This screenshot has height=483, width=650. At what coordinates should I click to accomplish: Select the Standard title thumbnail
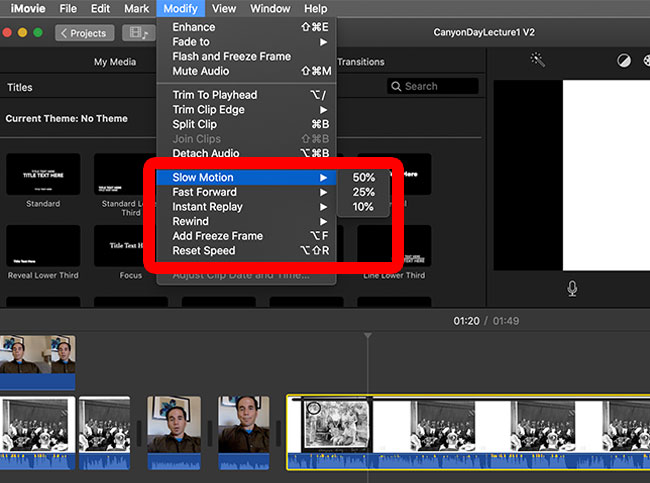pos(43,174)
